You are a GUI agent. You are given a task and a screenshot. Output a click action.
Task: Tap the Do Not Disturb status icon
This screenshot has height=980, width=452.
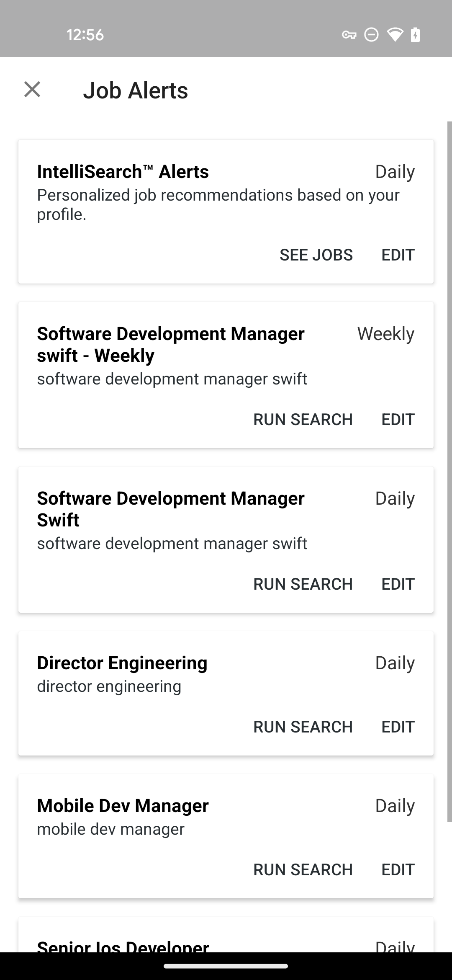[x=371, y=35]
